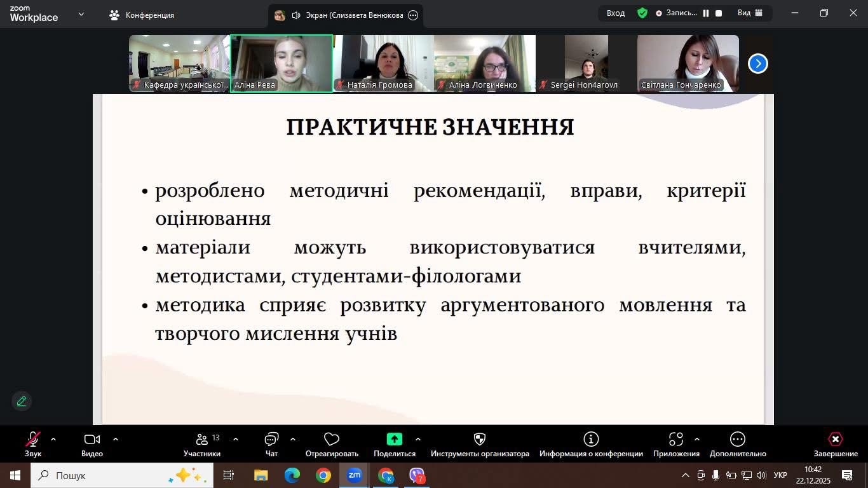Click the annotation pencil icon

22,401
